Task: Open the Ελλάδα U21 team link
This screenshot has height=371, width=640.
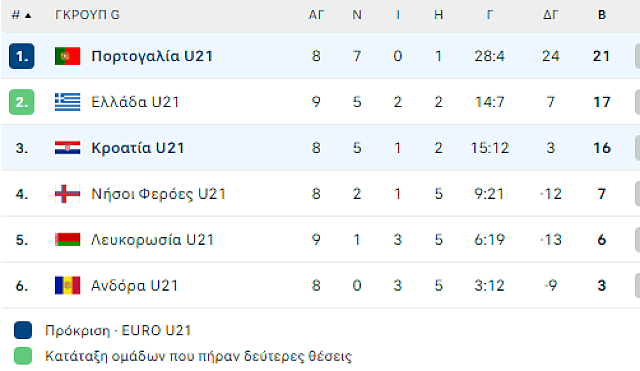Action: 136,102
